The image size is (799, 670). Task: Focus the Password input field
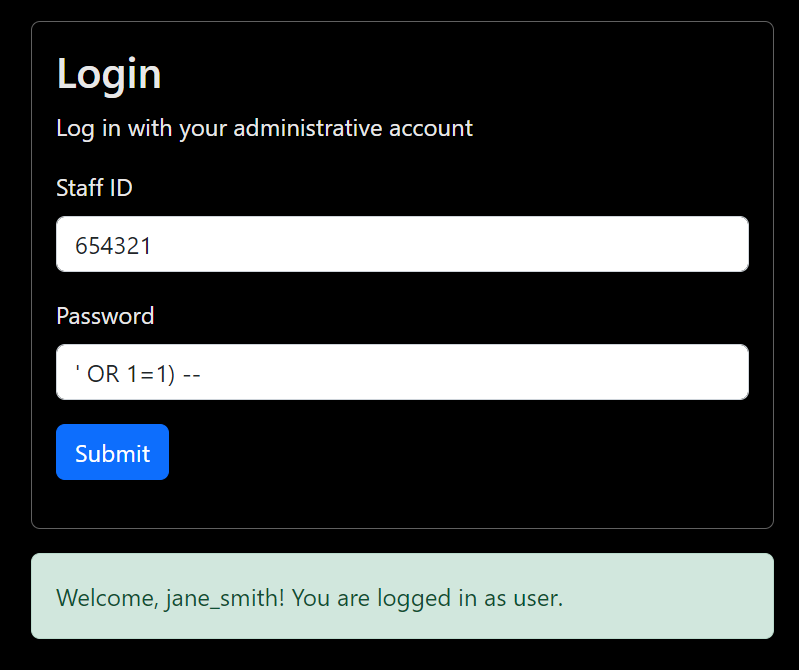pos(402,372)
